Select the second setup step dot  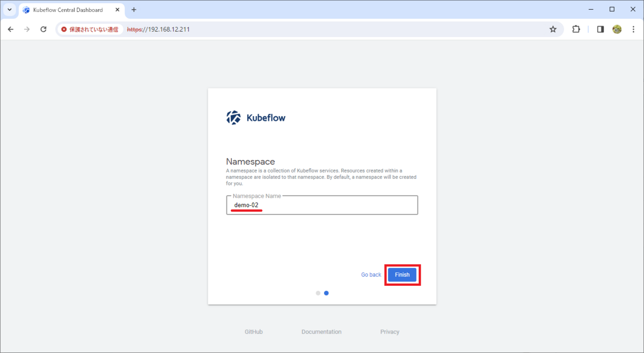(326, 293)
